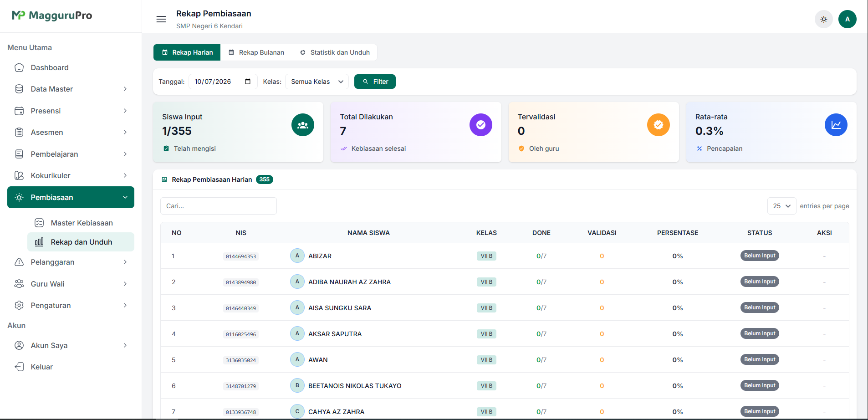Screen dimensions: 868x420
Task: Open the Statistik dan Unduh tab
Action: coord(335,52)
